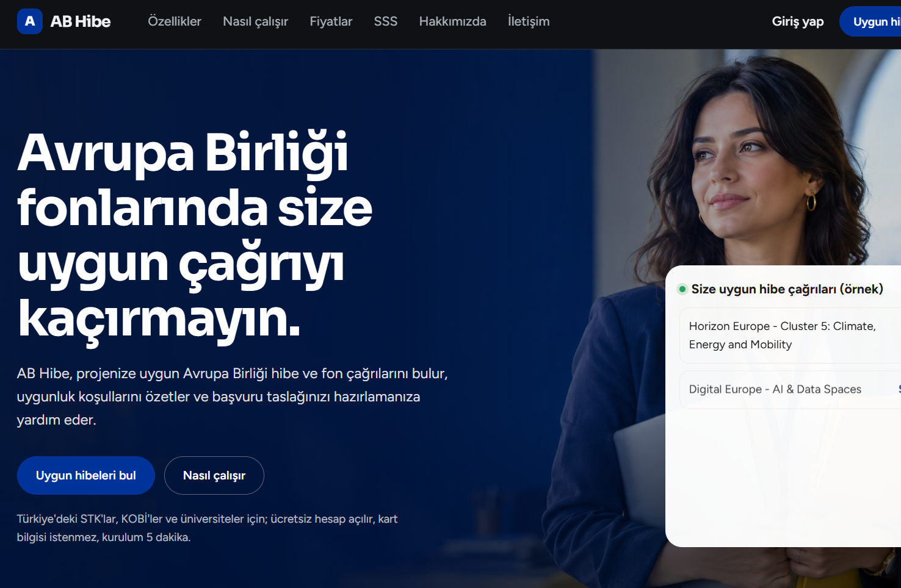Click the hero headline Avrupa Birliği text
Viewport: 901px width, 588px height.
[x=183, y=152]
